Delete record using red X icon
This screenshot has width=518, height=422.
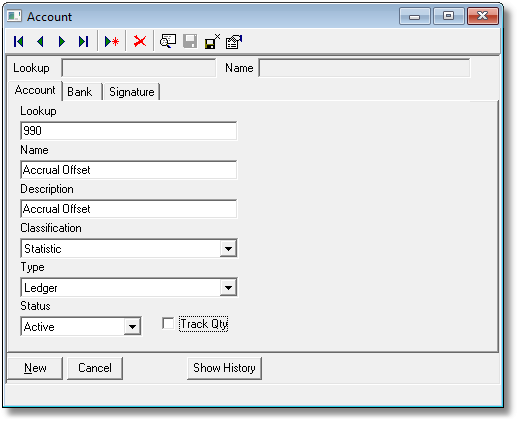click(x=140, y=42)
